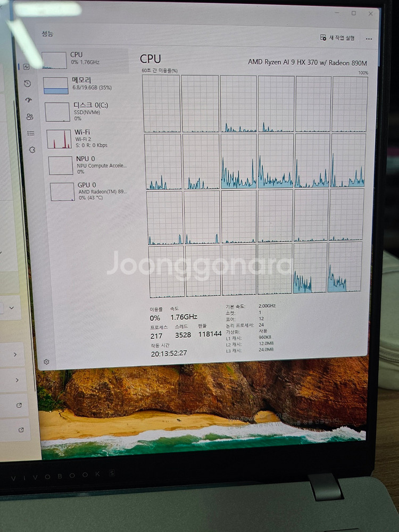Expand the dropdown chevron in left window
This screenshot has height=532, width=399.
click(x=12, y=307)
